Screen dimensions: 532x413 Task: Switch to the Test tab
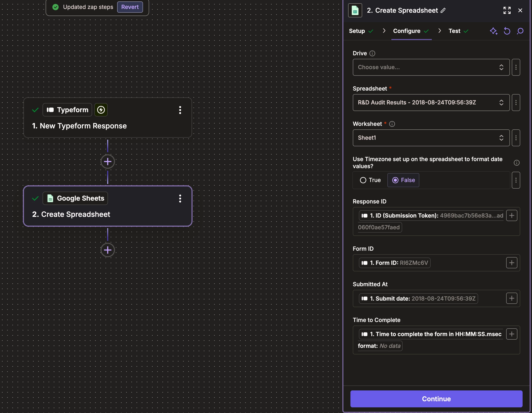pos(454,31)
